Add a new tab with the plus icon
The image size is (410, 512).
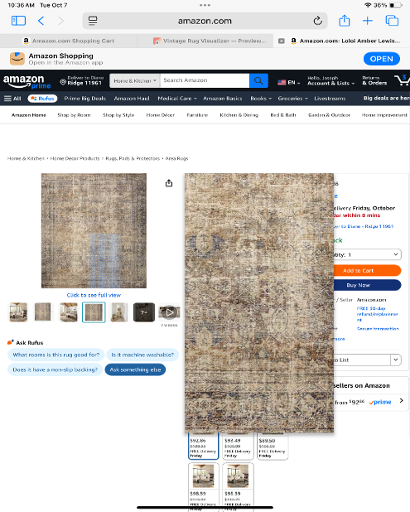(x=368, y=21)
